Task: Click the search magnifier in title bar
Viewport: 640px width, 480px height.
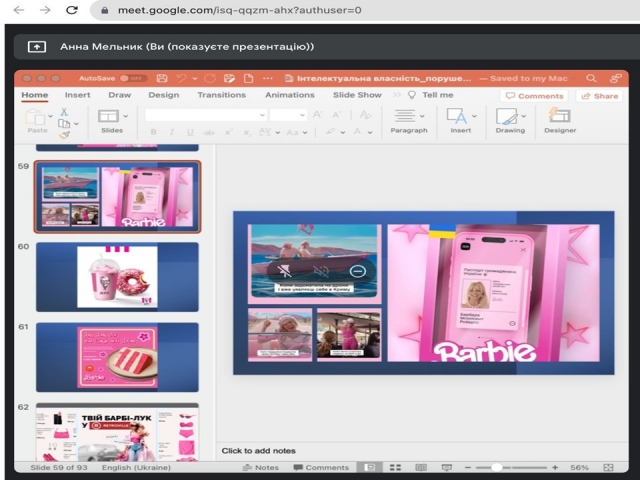Action: pos(591,78)
